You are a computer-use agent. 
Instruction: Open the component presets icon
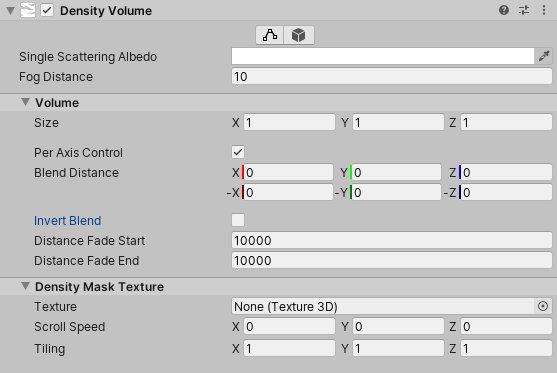[524, 10]
